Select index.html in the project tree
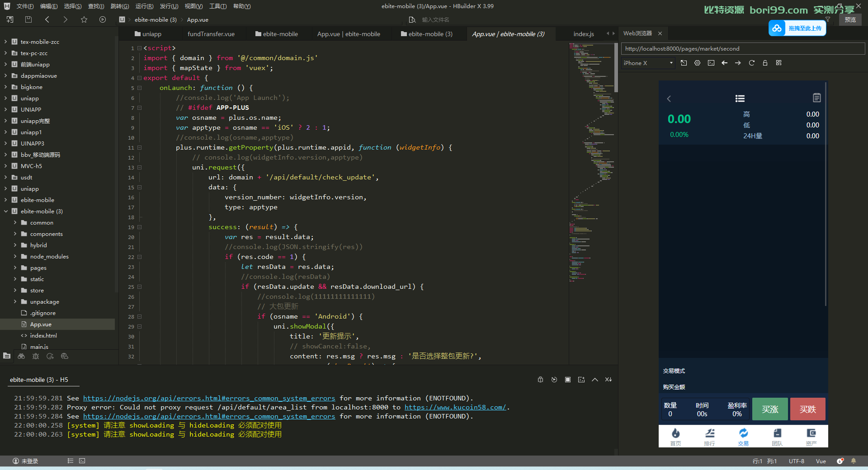 tap(43, 335)
